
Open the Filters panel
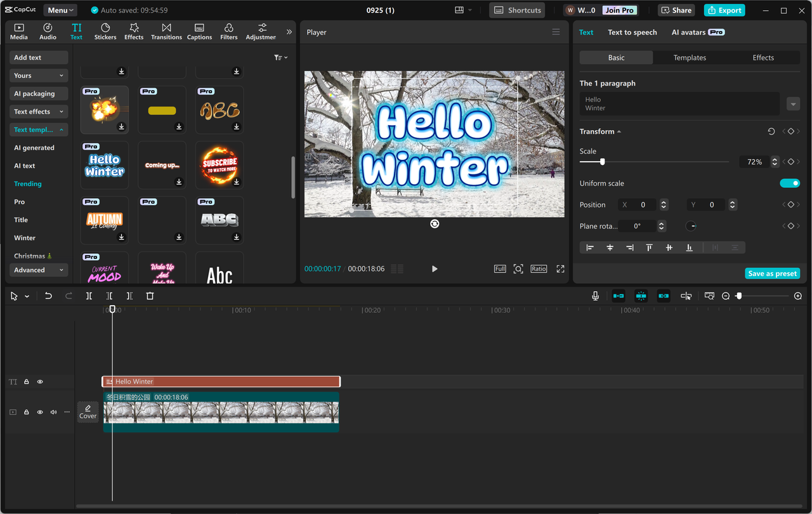click(228, 31)
